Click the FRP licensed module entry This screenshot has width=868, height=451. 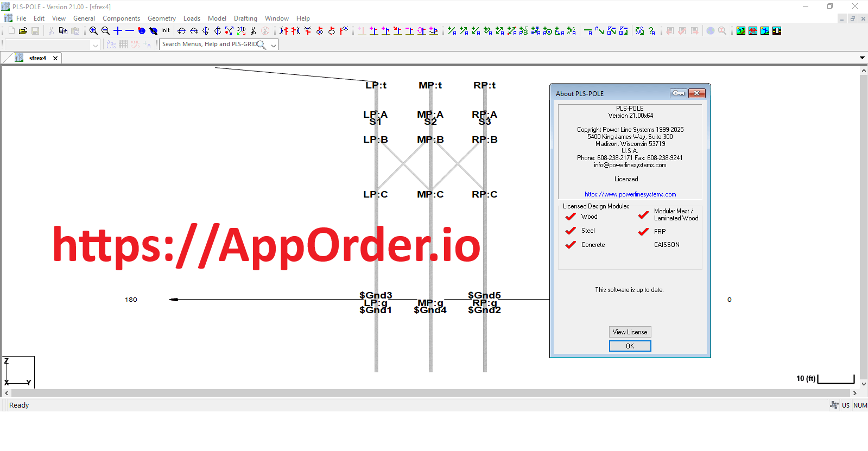tap(652, 232)
